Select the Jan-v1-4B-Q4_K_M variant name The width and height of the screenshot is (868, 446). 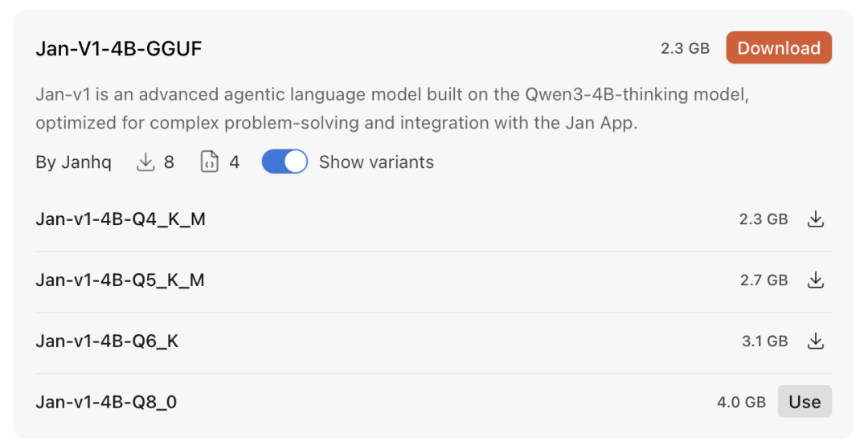coord(121,219)
